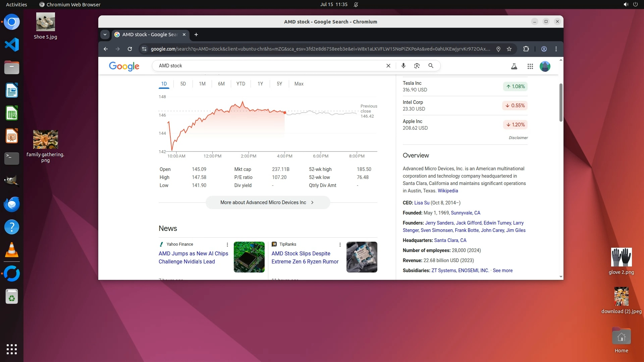
Task: Expand the tab search dropdown arrow
Action: pyautogui.click(x=105, y=35)
